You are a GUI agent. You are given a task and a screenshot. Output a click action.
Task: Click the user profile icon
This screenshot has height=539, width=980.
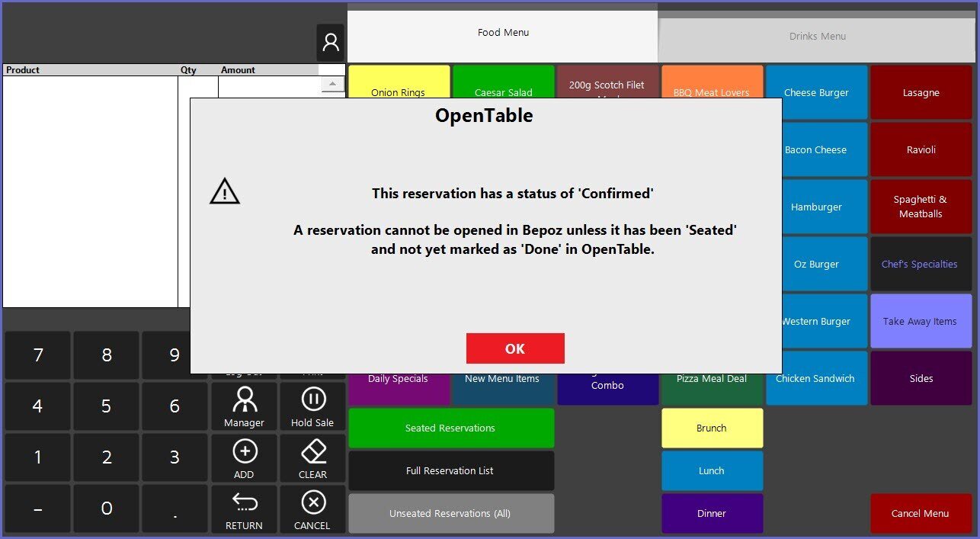pyautogui.click(x=331, y=42)
